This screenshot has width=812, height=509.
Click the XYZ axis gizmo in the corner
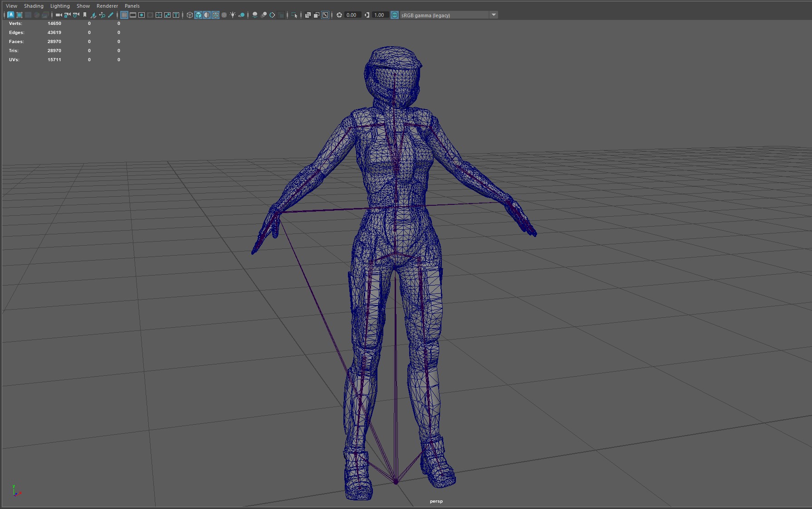point(16,491)
